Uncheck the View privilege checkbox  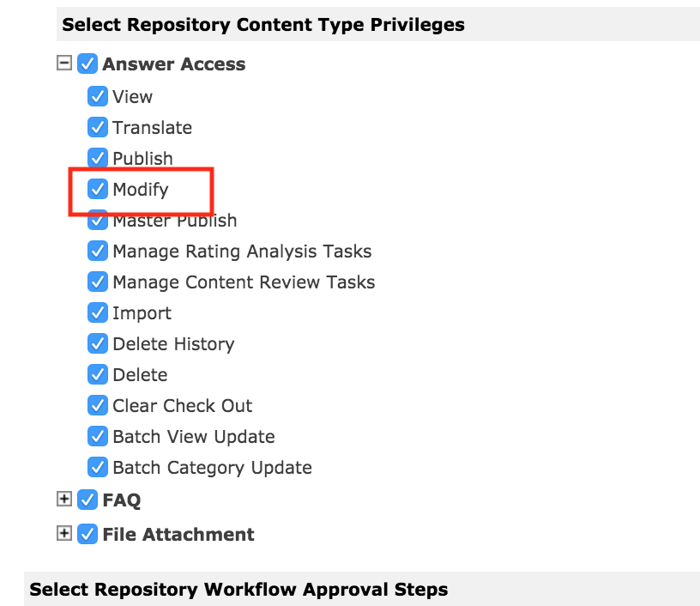coord(98,96)
